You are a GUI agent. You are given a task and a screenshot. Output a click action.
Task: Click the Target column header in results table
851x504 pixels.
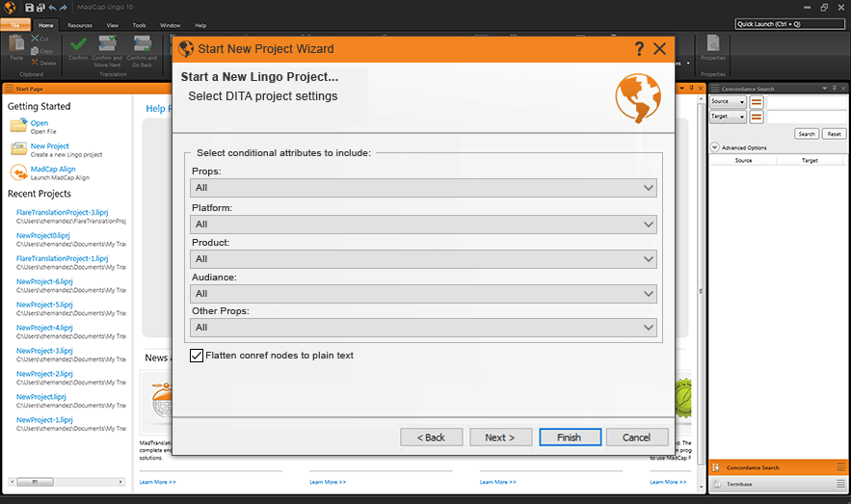tap(810, 161)
